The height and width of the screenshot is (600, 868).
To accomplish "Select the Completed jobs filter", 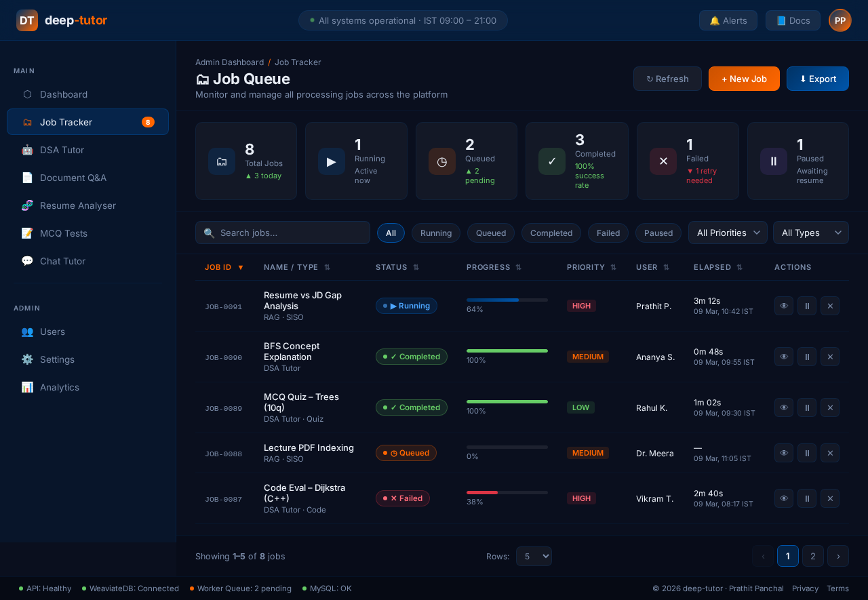I will point(551,233).
